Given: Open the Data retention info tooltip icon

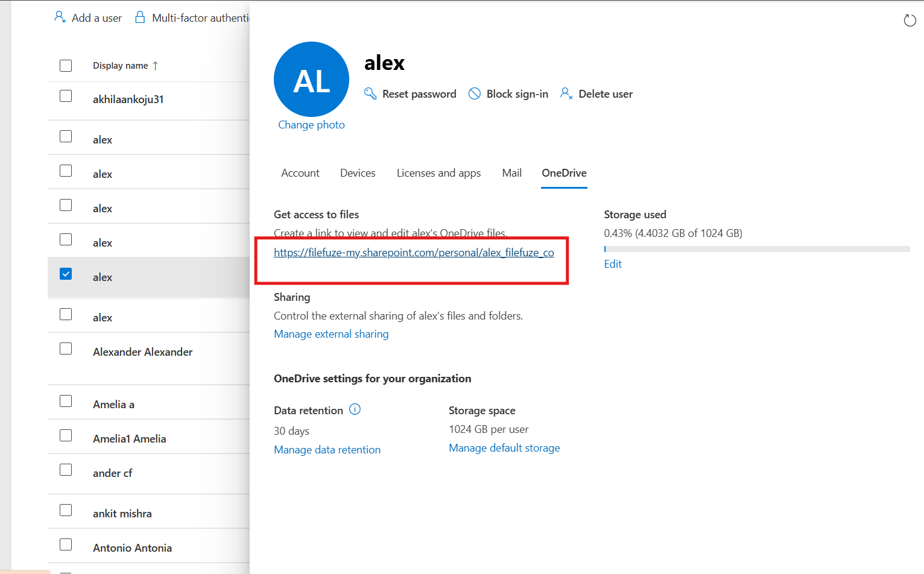Looking at the screenshot, I should point(355,409).
